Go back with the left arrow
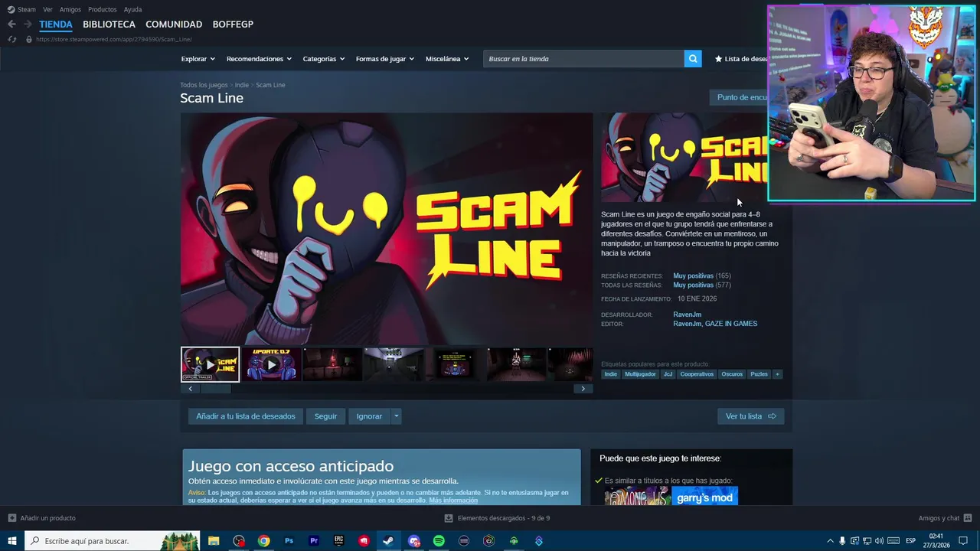980x551 pixels. pos(11,24)
